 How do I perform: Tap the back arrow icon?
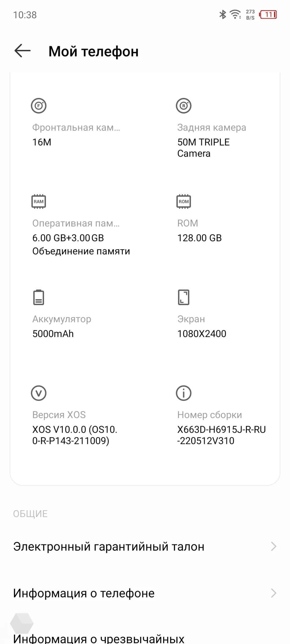tap(23, 51)
